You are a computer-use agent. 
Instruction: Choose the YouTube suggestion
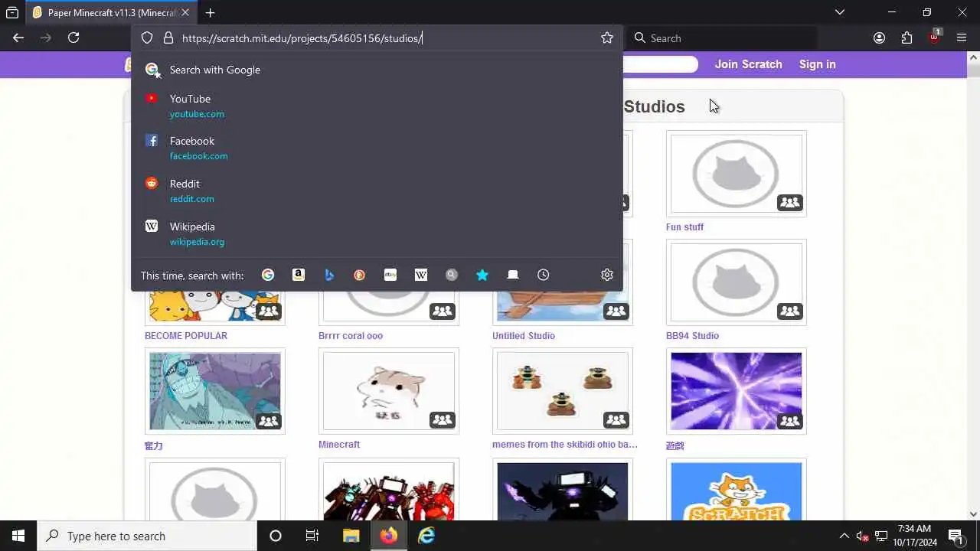(x=377, y=106)
